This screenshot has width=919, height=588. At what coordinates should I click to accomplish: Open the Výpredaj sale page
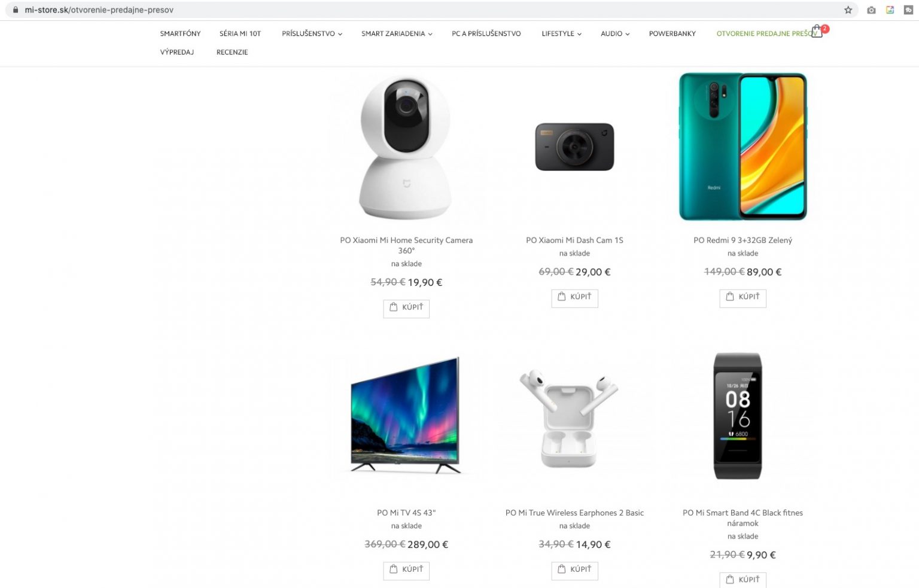coord(177,52)
